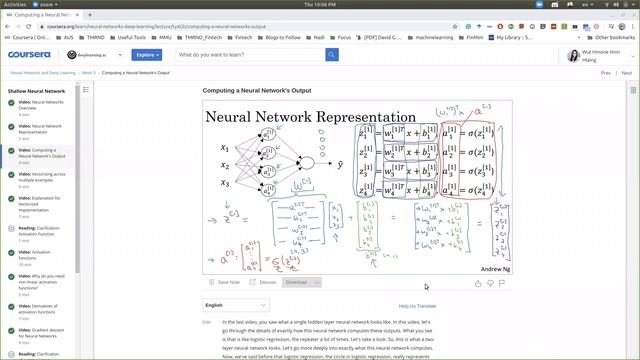The height and width of the screenshot is (360, 640).
Task: Click the Neural Network Representation video slide
Action: [357, 187]
